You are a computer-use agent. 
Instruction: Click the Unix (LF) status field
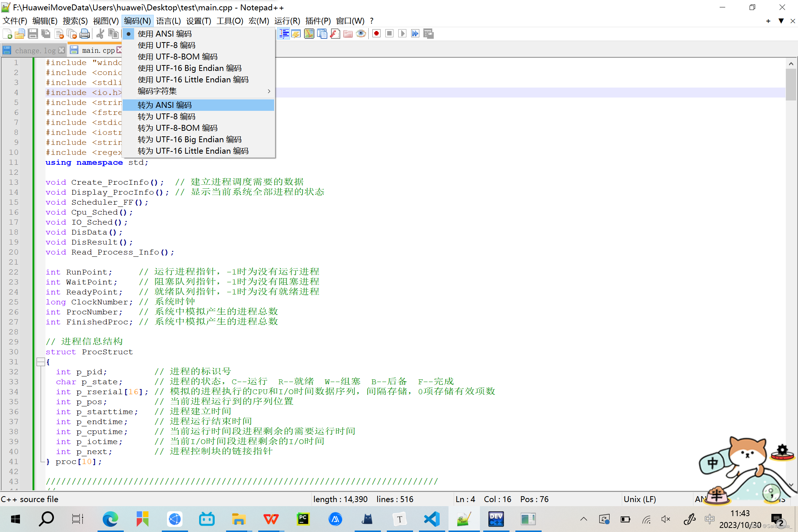[x=640, y=499]
